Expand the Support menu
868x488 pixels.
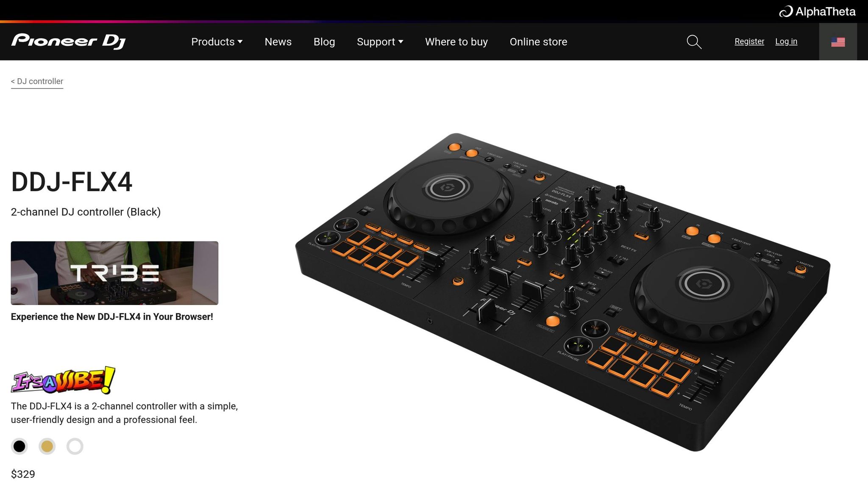click(380, 42)
